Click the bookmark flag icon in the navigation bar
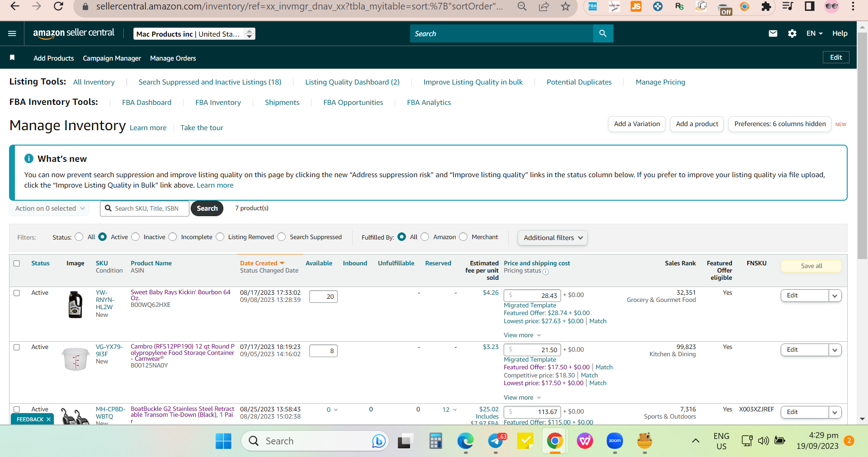This screenshot has width=868, height=457. pyautogui.click(x=12, y=58)
